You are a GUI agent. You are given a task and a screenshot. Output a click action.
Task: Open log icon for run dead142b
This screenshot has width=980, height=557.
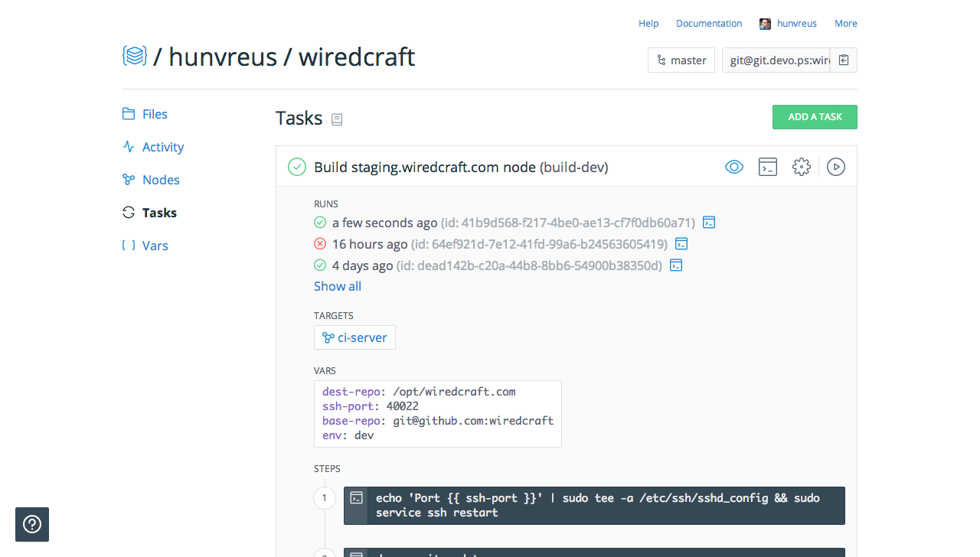pyautogui.click(x=676, y=265)
